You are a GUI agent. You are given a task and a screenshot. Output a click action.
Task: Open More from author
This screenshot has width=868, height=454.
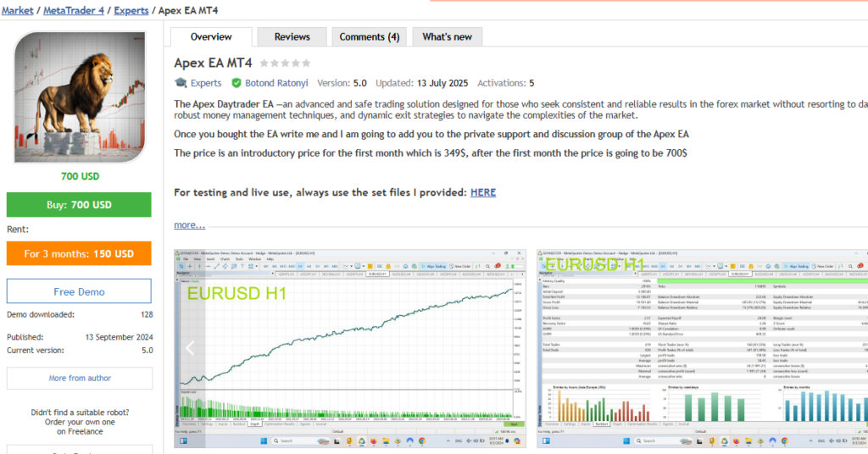click(x=80, y=379)
